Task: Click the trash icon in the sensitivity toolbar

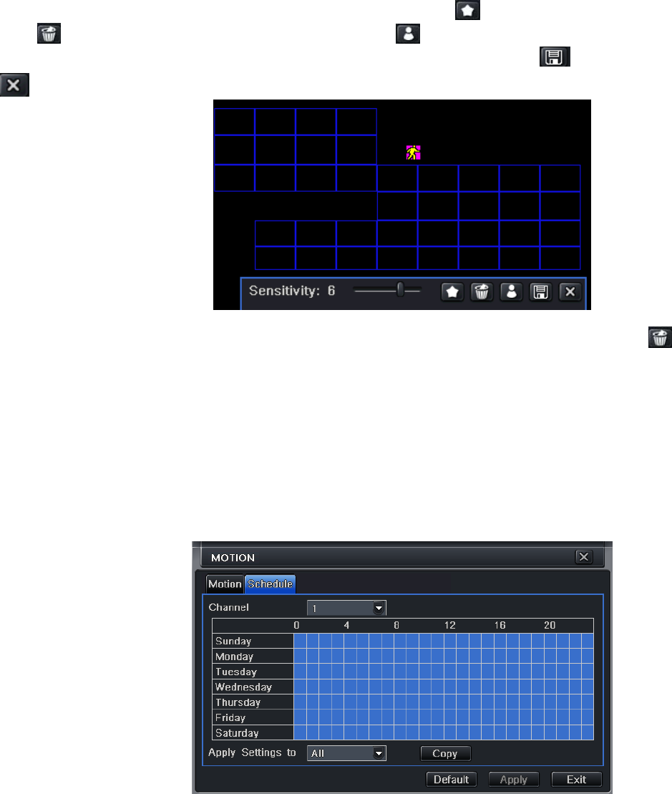Action: point(481,292)
